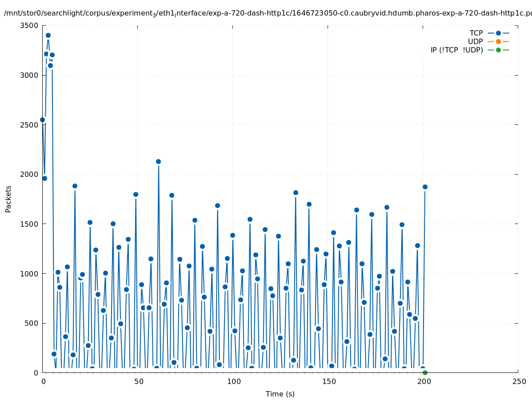Click the green data point on the x-axis
The height and width of the screenshot is (400, 532).
(x=425, y=372)
